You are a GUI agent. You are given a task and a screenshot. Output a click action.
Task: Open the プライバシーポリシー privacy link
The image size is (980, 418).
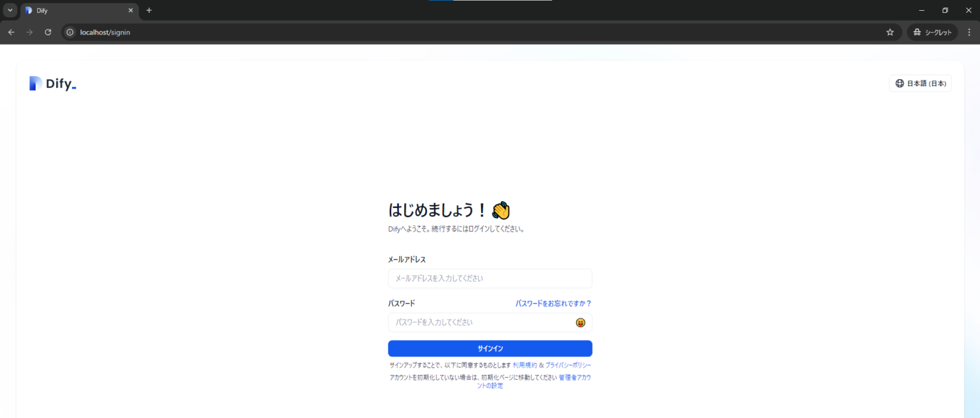(x=567, y=364)
